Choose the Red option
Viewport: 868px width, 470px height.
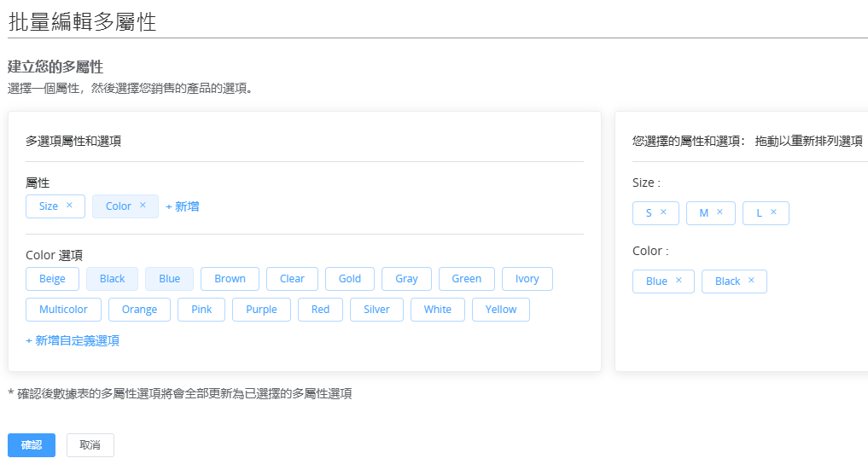[320, 310]
